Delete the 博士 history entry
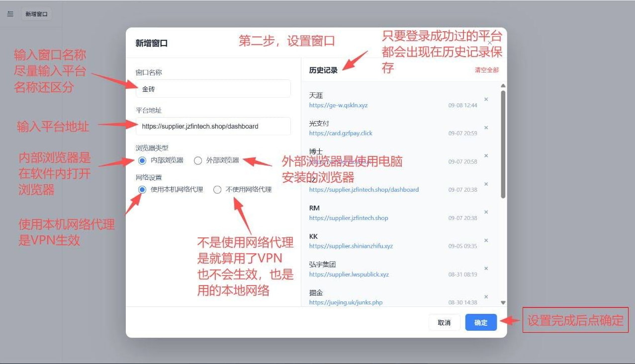 486,156
